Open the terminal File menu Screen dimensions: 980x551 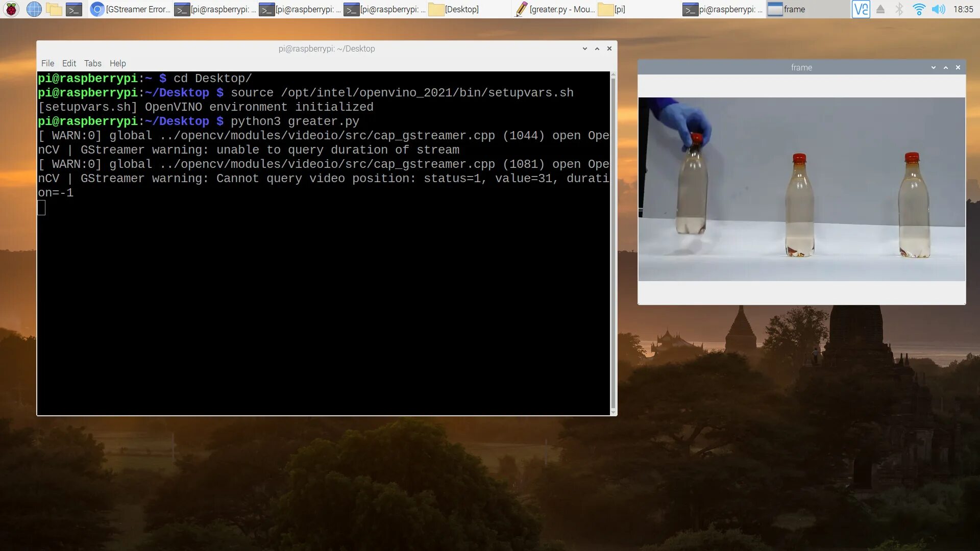47,63
